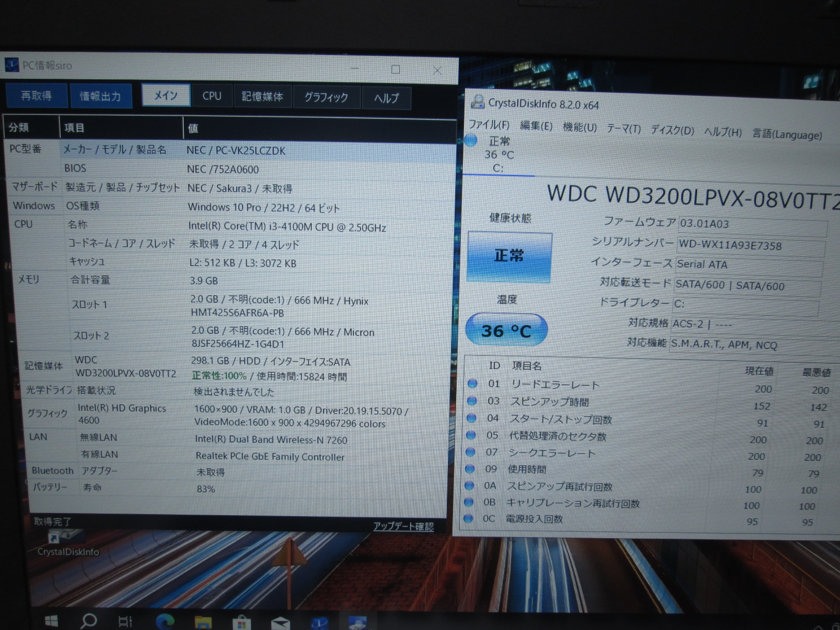Open Mail app from taskbar

(x=280, y=623)
